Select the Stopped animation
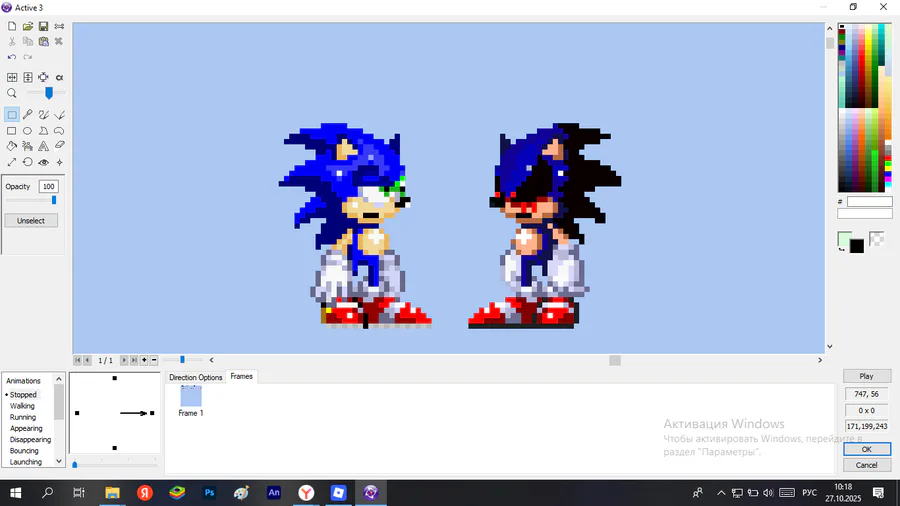The width and height of the screenshot is (900, 506). click(x=23, y=395)
